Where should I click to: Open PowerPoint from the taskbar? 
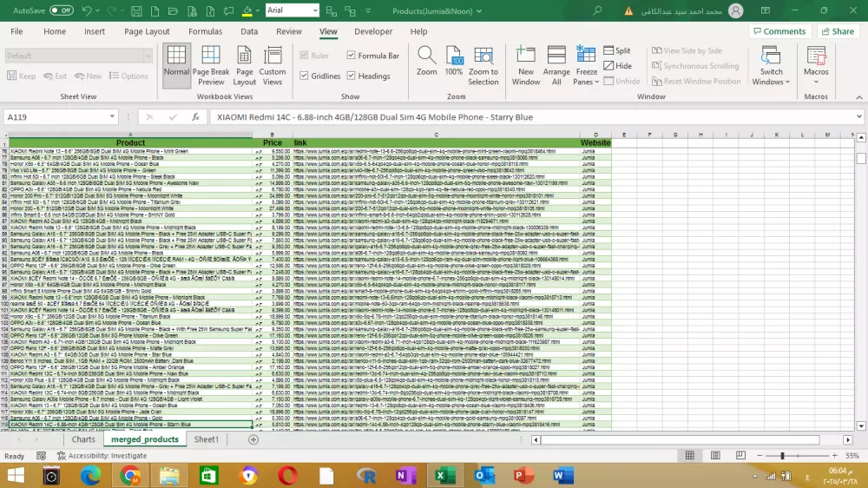click(523, 475)
